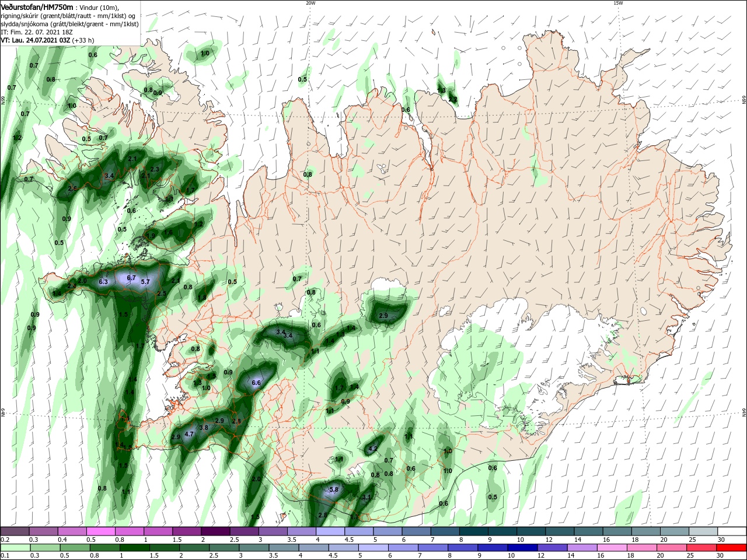
Task: Select upper legend light gray swatch between 25 and 30
Action: click(x=703, y=531)
